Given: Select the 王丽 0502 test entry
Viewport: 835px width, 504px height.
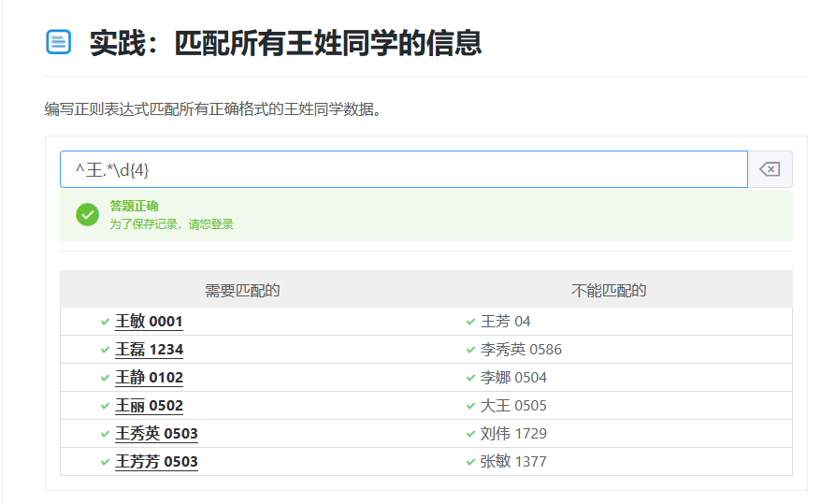Looking at the screenshot, I should (x=149, y=406).
